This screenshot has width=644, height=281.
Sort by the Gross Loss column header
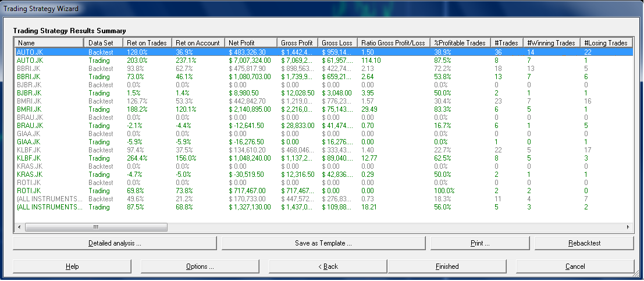point(337,42)
